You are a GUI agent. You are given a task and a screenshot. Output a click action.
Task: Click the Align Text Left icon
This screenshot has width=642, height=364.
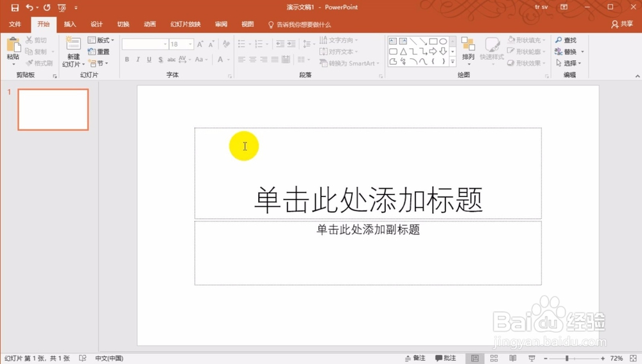(x=241, y=60)
